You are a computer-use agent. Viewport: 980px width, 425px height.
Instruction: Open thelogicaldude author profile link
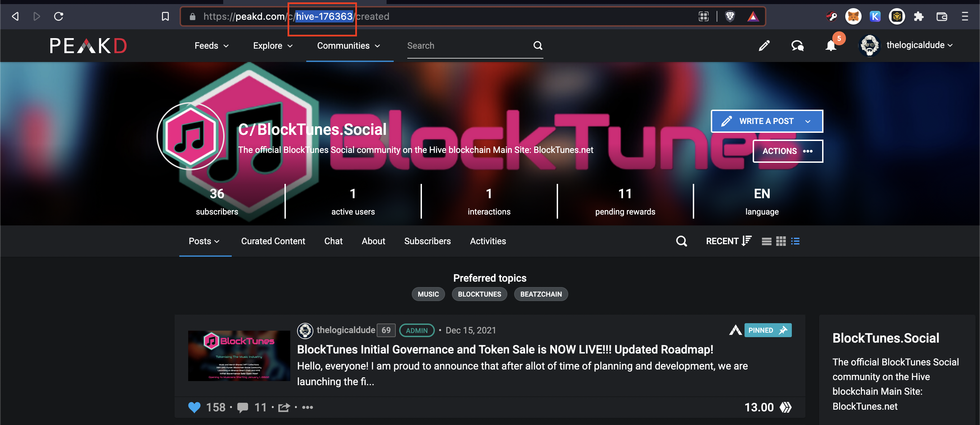pyautogui.click(x=346, y=330)
